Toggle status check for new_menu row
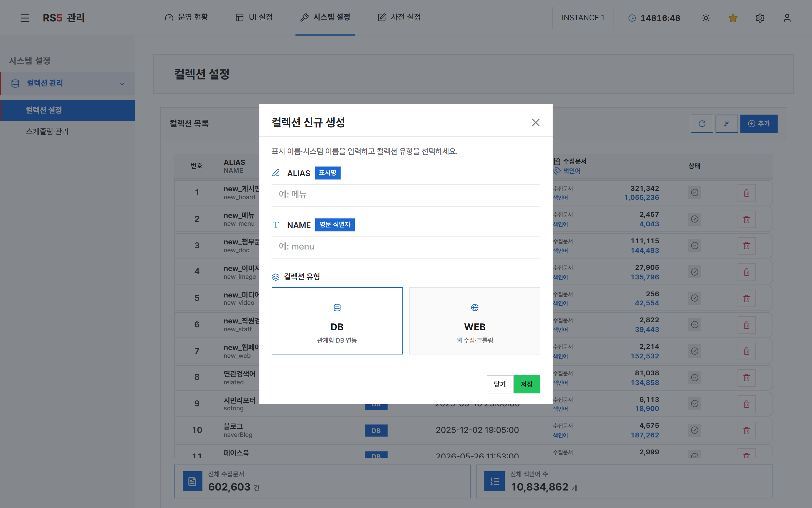 [694, 219]
